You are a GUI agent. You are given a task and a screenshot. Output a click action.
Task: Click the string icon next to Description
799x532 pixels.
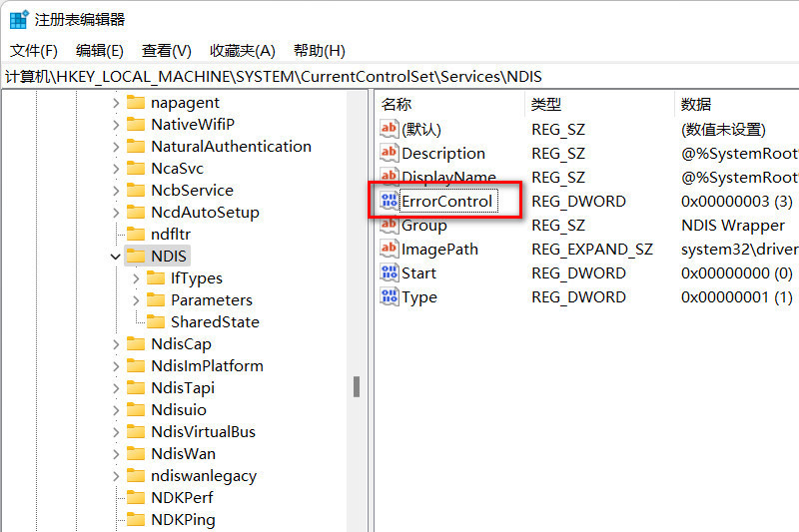389,153
